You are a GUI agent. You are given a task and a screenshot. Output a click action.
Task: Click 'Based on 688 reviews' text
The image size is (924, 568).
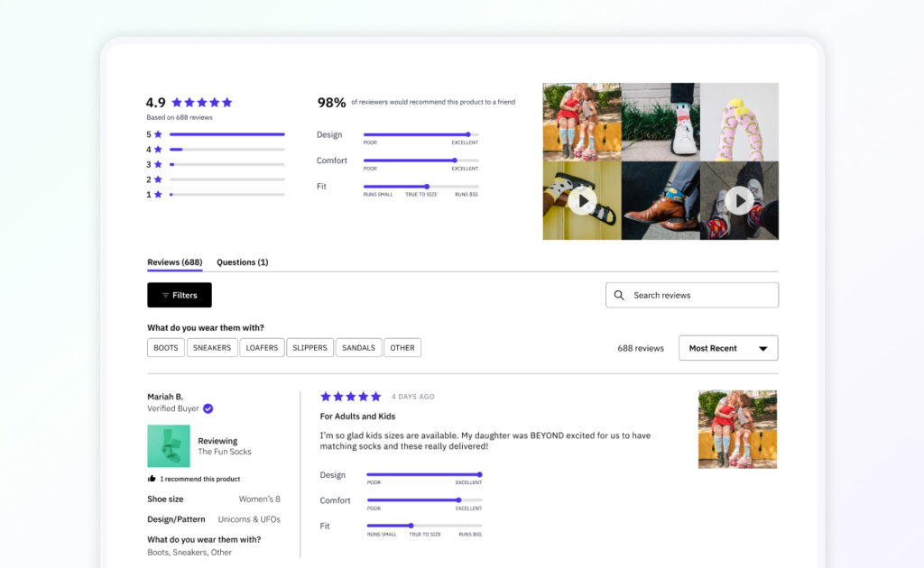click(180, 117)
